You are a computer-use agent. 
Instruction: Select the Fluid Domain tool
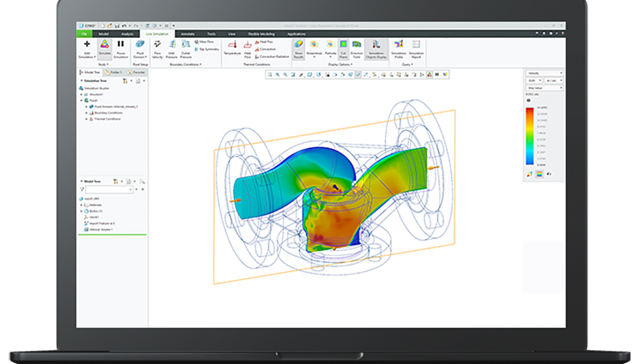[x=140, y=45]
